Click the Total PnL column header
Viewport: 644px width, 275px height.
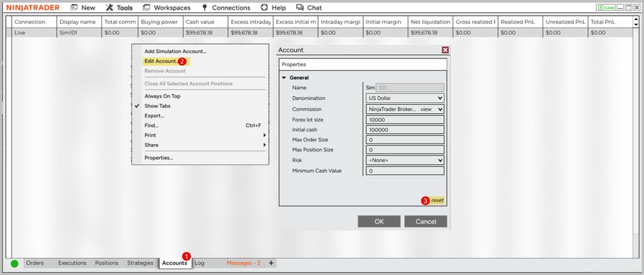(610, 22)
